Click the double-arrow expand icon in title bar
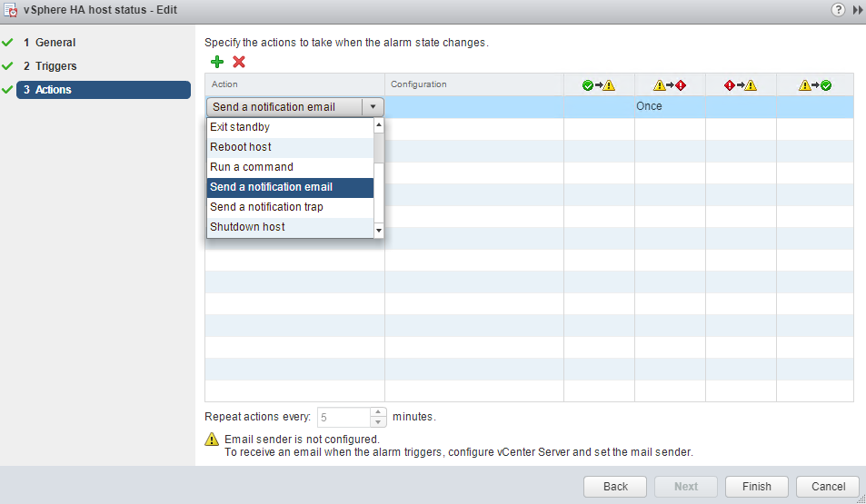 coord(857,9)
